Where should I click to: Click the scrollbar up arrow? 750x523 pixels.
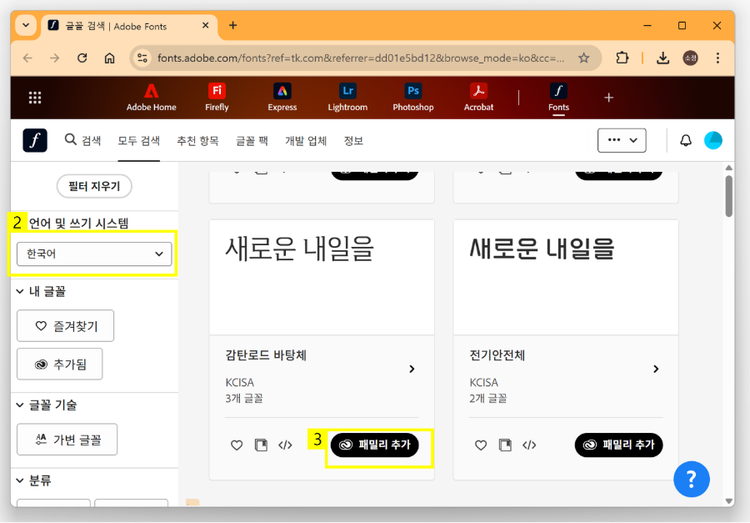point(728,168)
